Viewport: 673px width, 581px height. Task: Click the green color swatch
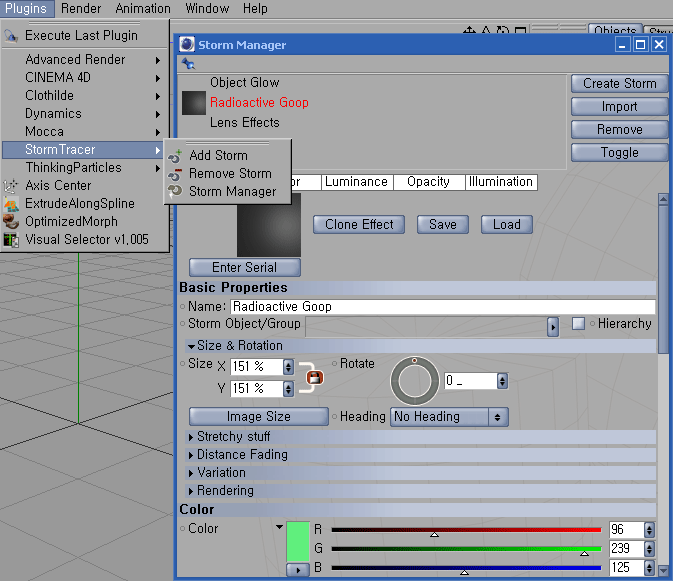(x=298, y=542)
